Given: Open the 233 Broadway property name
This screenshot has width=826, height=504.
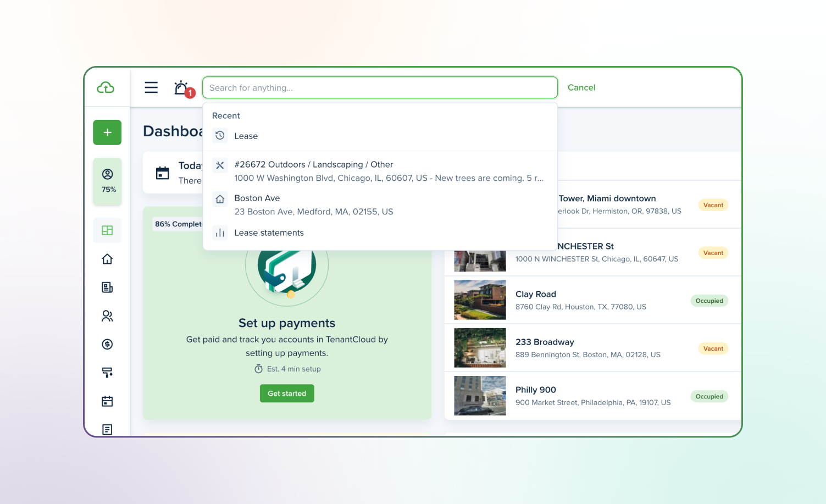Looking at the screenshot, I should point(545,342).
